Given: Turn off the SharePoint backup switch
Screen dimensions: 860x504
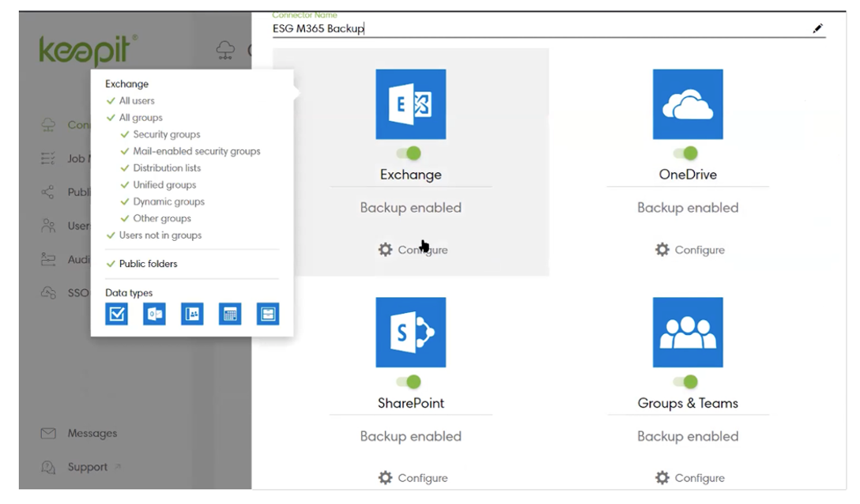Looking at the screenshot, I should click(x=409, y=382).
